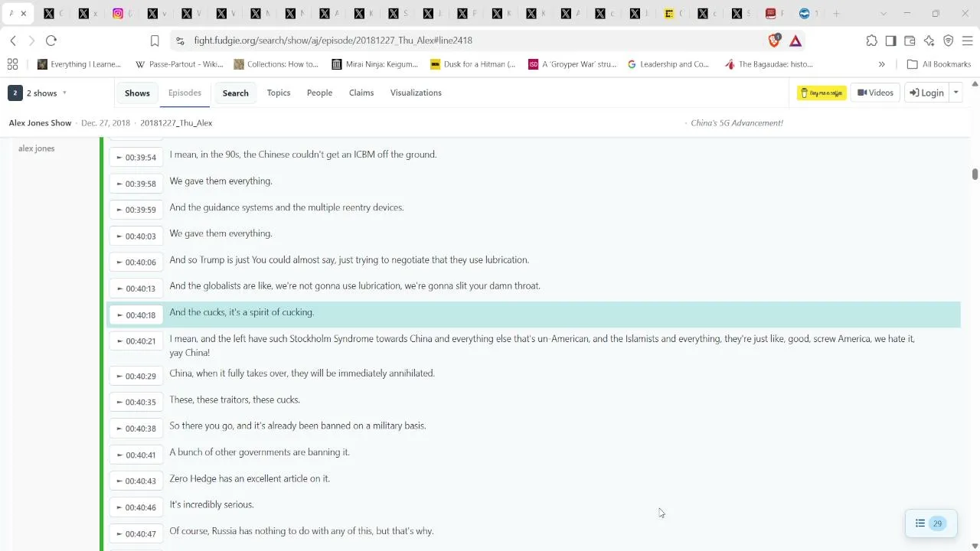Open the Brave Rewards triangle icon
The width and height of the screenshot is (980, 551).
click(x=795, y=41)
